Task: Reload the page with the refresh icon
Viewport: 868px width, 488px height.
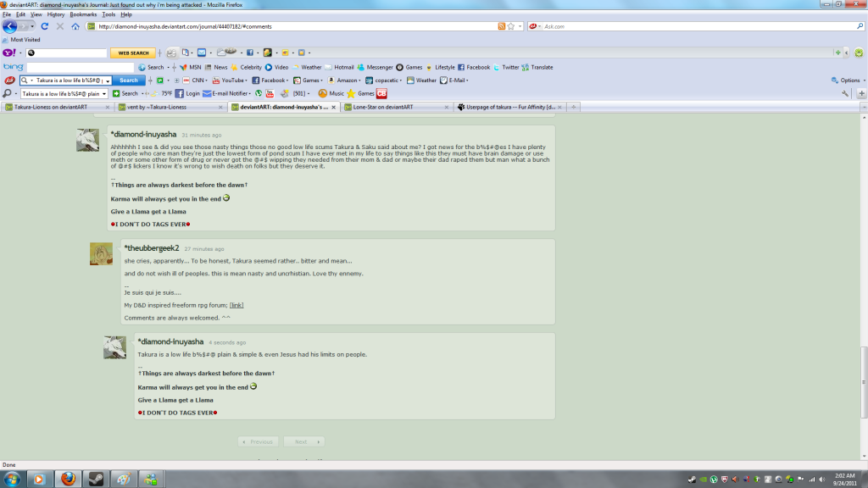Action: (44, 26)
